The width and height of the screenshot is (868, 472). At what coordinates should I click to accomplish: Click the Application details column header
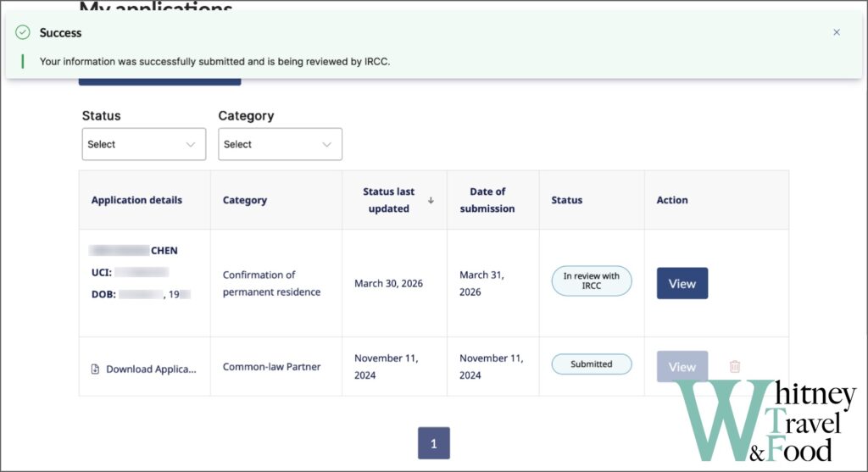click(x=136, y=200)
